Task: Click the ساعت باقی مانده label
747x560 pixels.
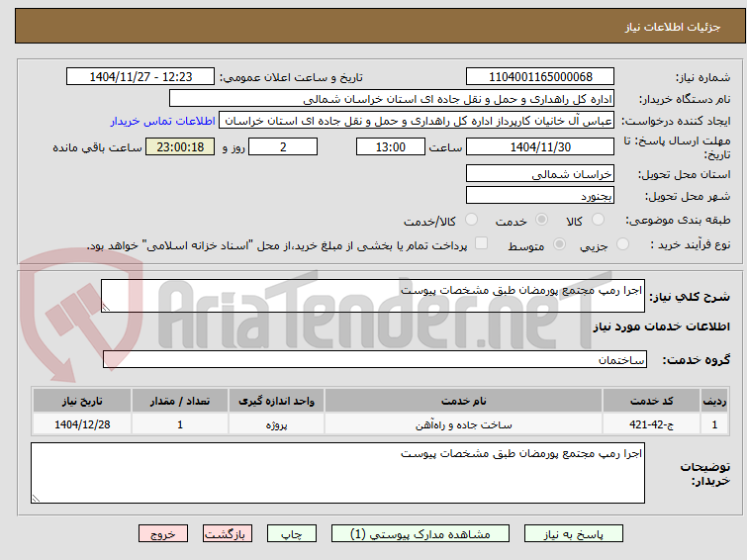Action: tap(97, 147)
